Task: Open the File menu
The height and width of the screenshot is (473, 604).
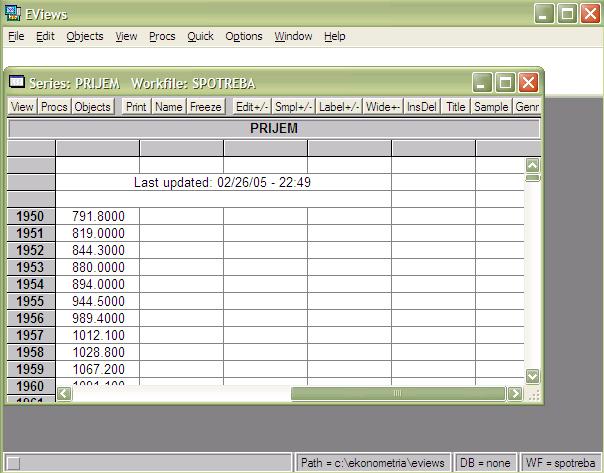Action: pyautogui.click(x=15, y=36)
